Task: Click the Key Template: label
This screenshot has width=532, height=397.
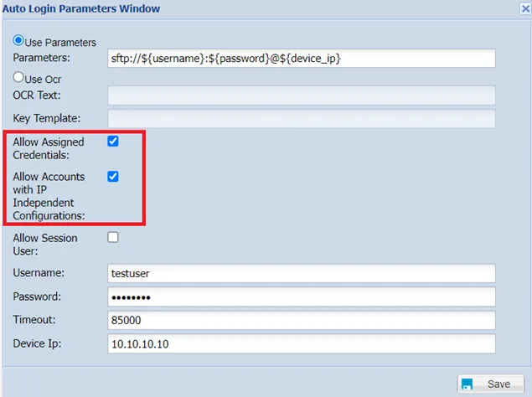Action: [x=46, y=118]
